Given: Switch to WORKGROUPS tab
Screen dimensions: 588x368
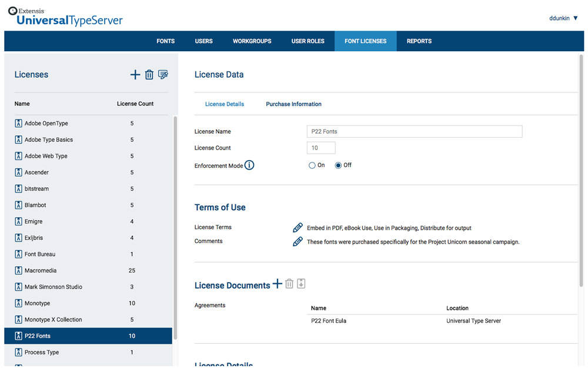Looking at the screenshot, I should tap(252, 41).
